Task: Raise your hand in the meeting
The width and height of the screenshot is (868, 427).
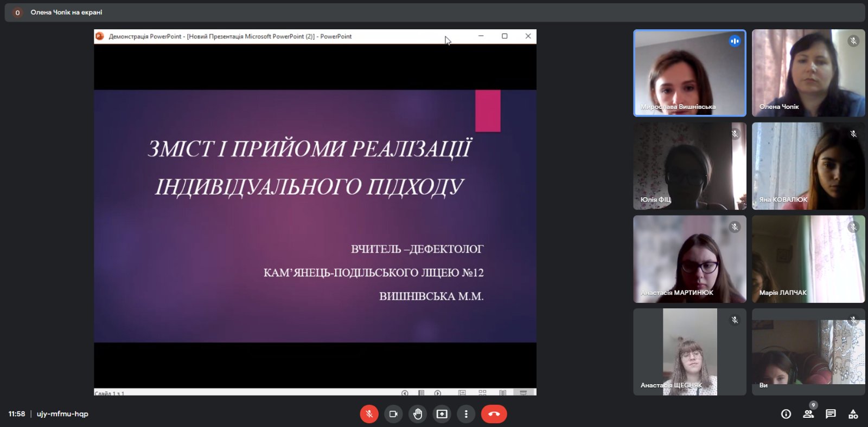Action: 418,414
